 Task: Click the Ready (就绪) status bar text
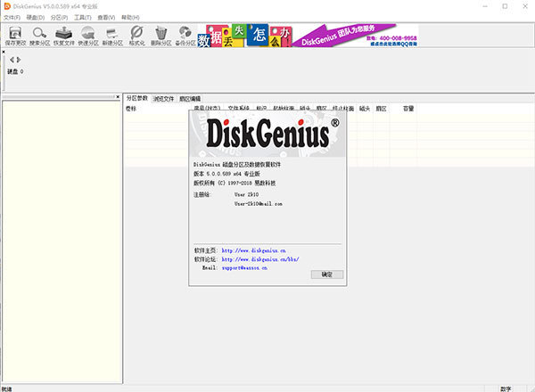click(6, 389)
